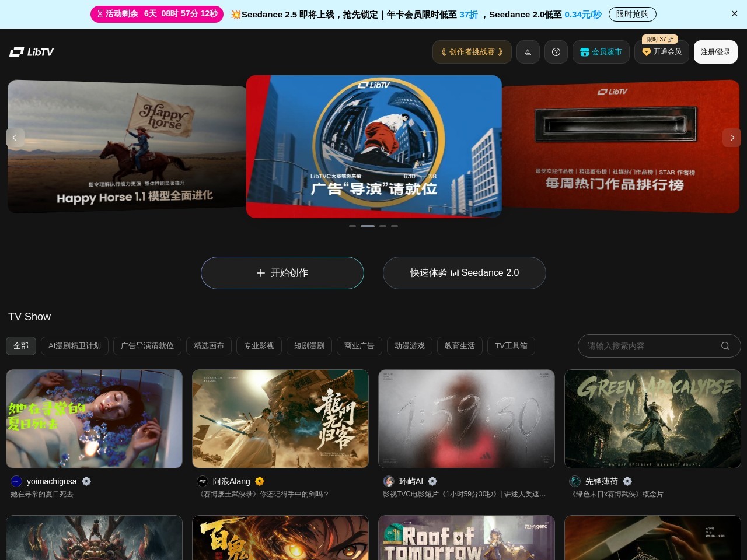The image size is (747, 560).
Task: Click the 注册/登录 login button
Action: pyautogui.click(x=715, y=52)
